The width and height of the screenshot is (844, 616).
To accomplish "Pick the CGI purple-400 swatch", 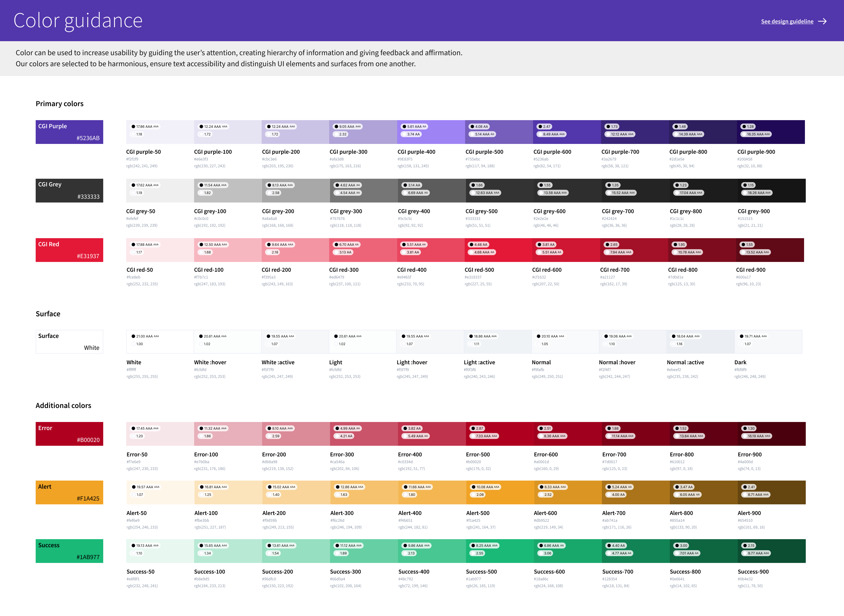I will click(431, 132).
